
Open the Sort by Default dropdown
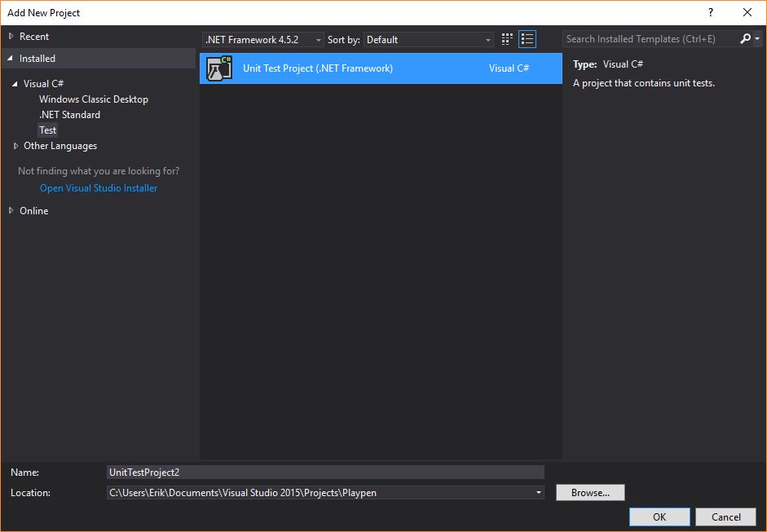click(x=429, y=40)
